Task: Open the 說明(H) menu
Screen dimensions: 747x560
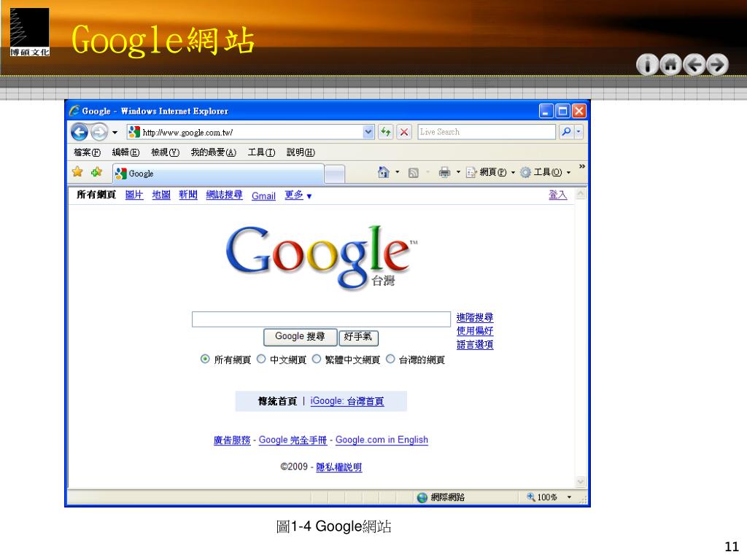Action: pyautogui.click(x=301, y=152)
